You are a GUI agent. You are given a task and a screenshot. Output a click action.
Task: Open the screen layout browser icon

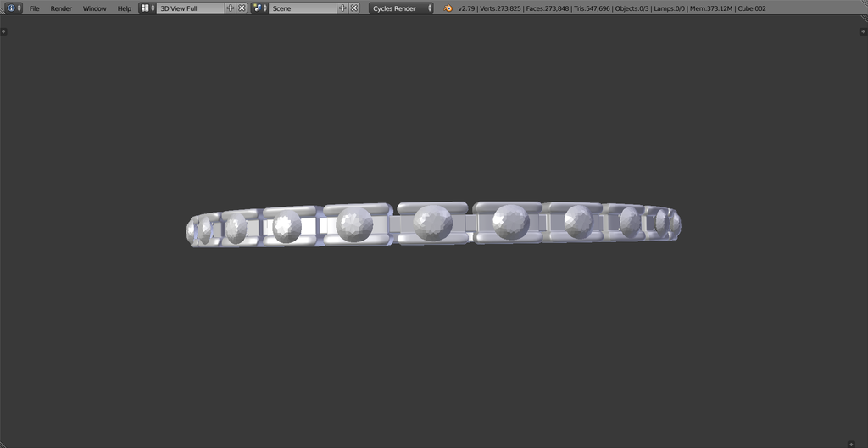(147, 8)
